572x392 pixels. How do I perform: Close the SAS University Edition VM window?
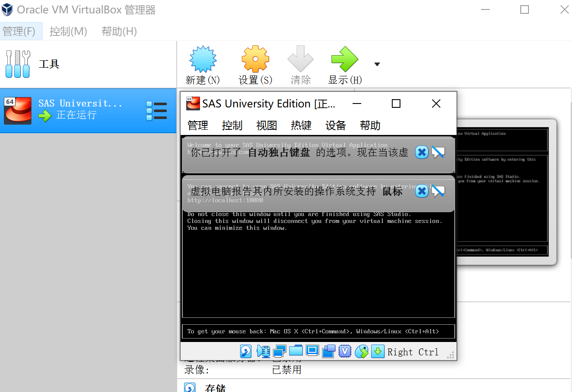tap(436, 103)
